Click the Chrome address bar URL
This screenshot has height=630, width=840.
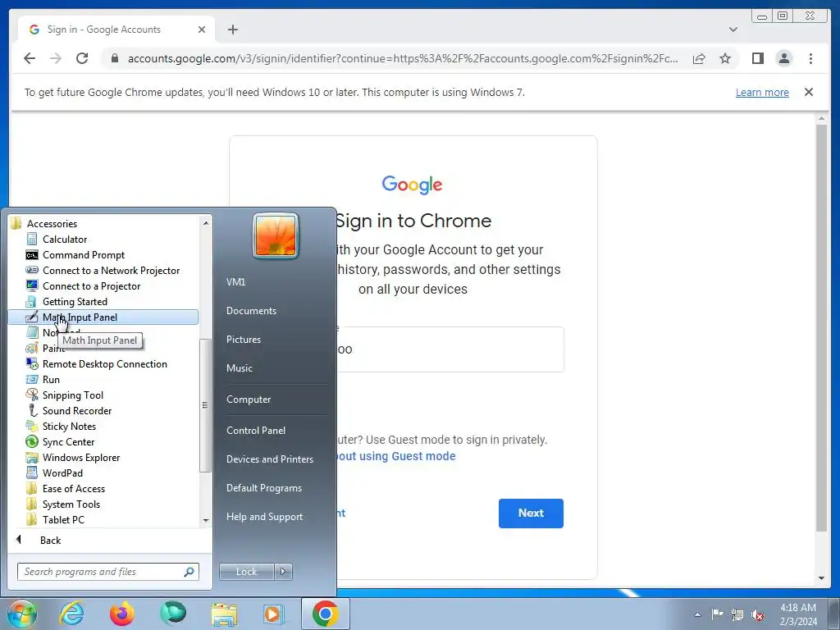coord(402,58)
